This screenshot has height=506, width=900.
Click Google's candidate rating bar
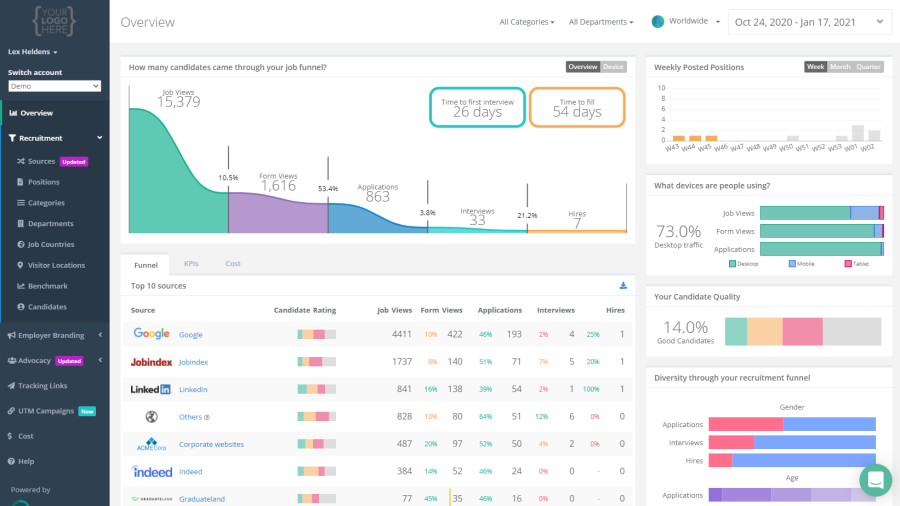pyautogui.click(x=317, y=334)
